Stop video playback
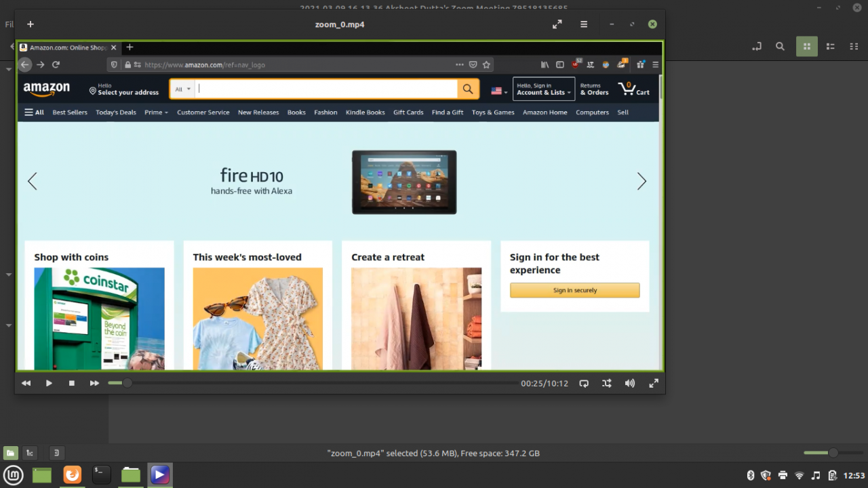Screen dimensions: 868x488 [x=72, y=384]
